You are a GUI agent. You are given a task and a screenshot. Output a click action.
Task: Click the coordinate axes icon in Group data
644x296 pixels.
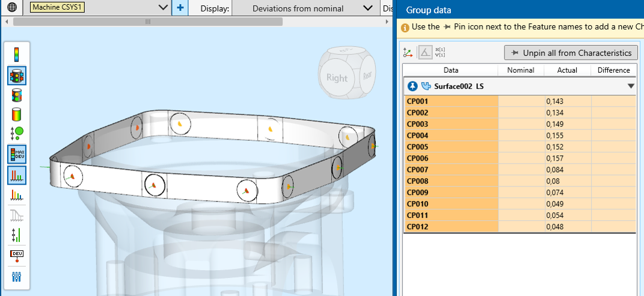tap(408, 52)
